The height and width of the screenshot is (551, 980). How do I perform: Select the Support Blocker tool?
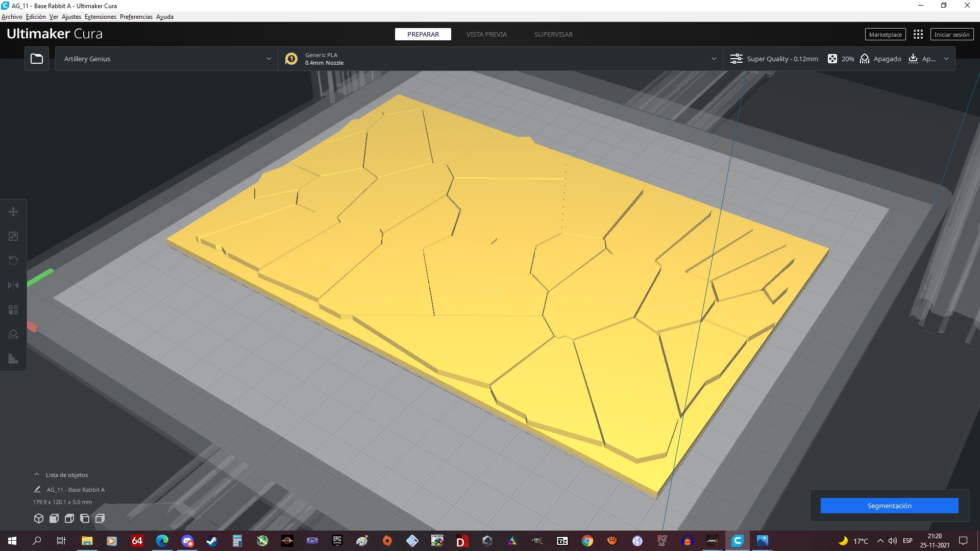13,334
